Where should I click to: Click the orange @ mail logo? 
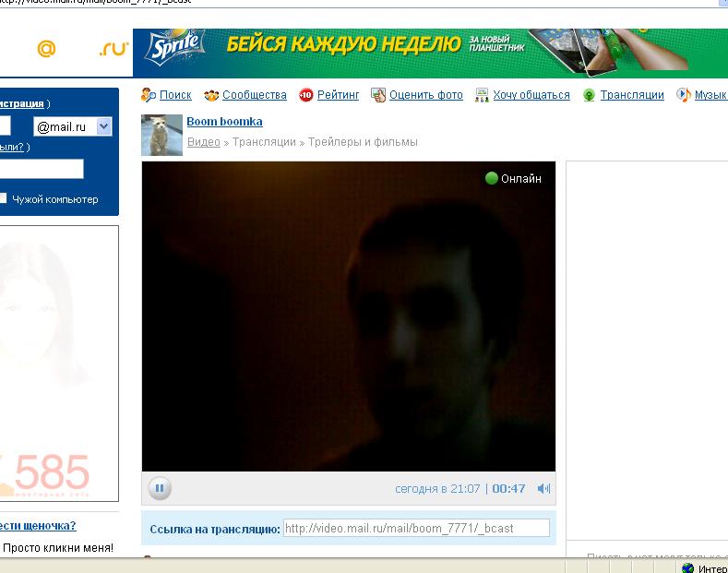coord(46,48)
